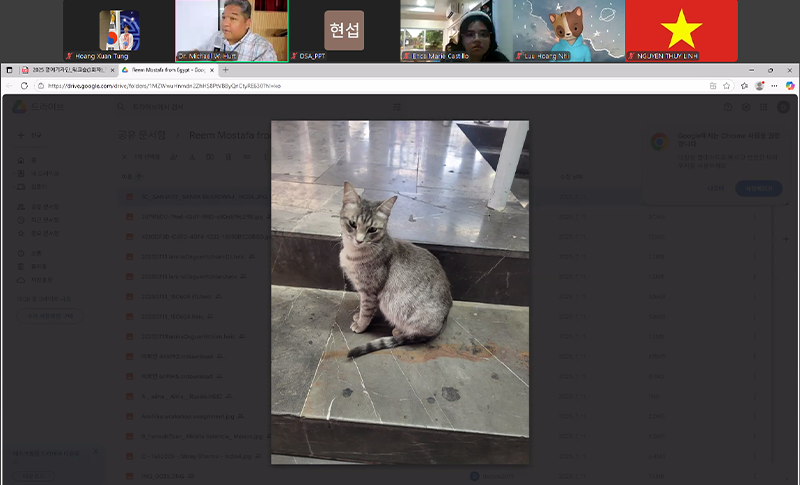Open a new browser tab

pos(226,70)
